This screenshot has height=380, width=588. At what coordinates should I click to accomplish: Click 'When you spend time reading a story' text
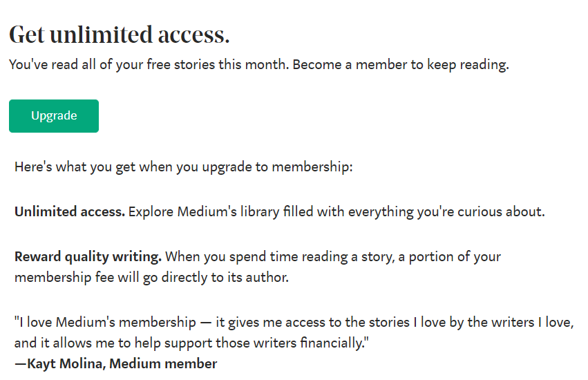tap(280, 257)
